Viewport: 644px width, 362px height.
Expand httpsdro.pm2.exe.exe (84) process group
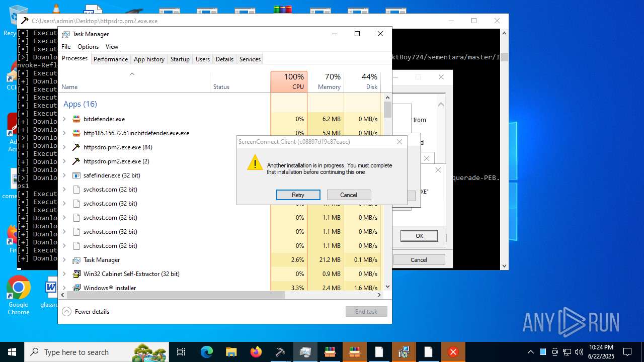[64, 147]
